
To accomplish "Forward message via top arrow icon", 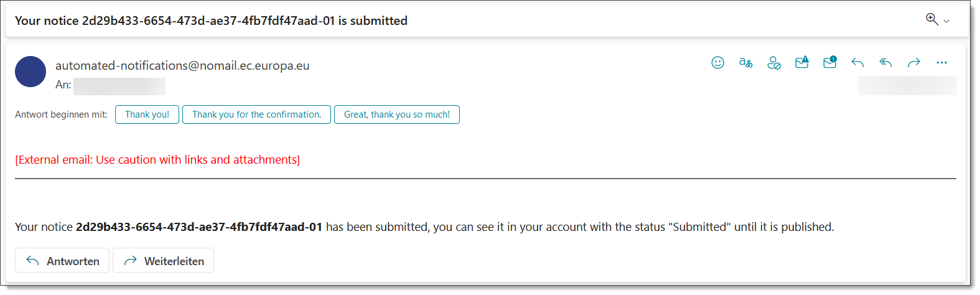I will [913, 62].
